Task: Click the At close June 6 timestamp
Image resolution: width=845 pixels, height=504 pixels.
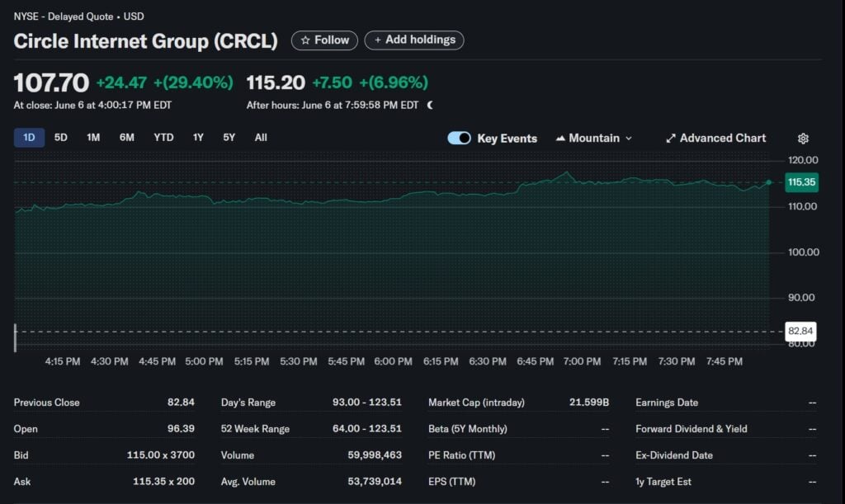Action: pyautogui.click(x=92, y=105)
